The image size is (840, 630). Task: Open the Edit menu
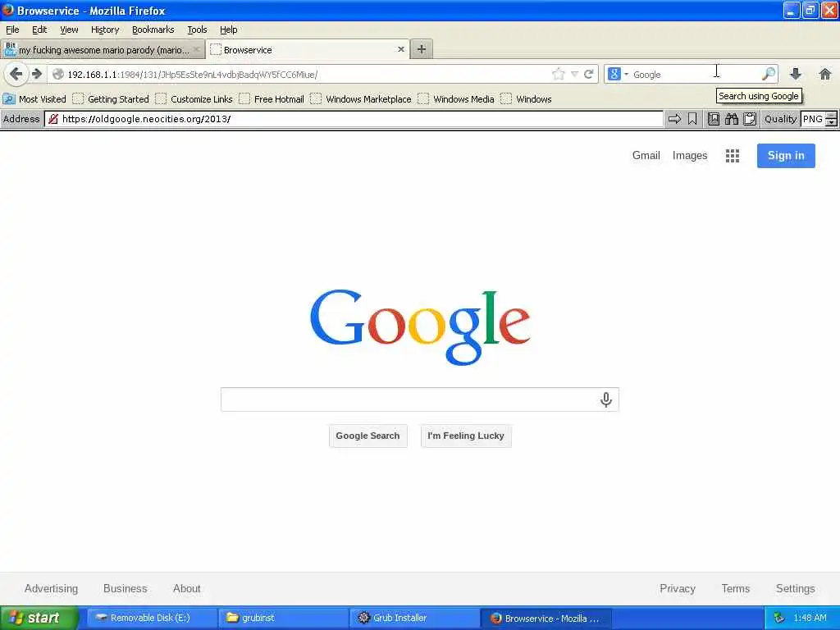coord(39,30)
